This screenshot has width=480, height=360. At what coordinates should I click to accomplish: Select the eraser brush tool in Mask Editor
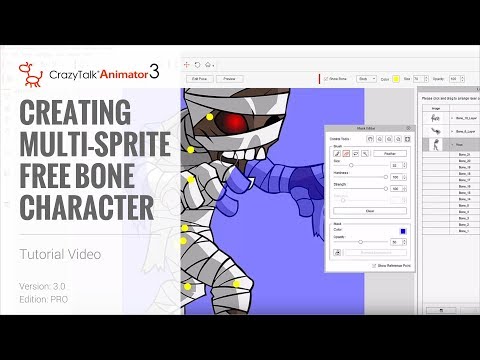tap(346, 153)
